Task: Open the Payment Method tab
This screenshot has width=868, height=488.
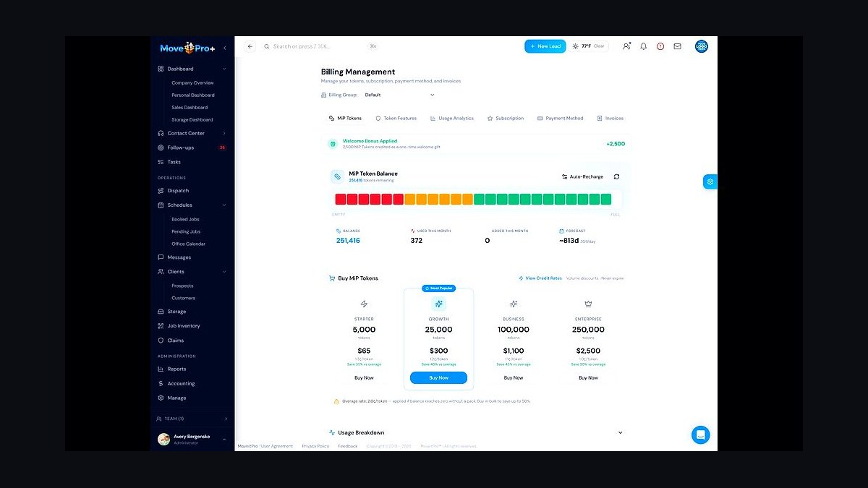Action: click(560, 118)
